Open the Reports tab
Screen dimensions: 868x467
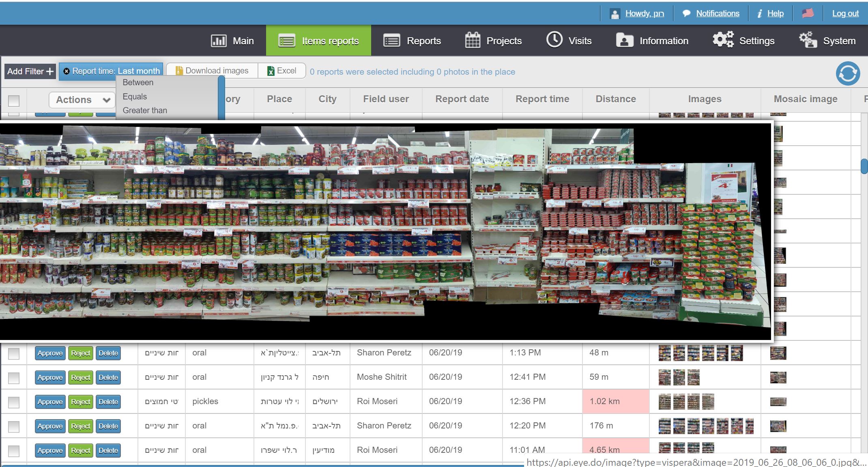pyautogui.click(x=412, y=41)
